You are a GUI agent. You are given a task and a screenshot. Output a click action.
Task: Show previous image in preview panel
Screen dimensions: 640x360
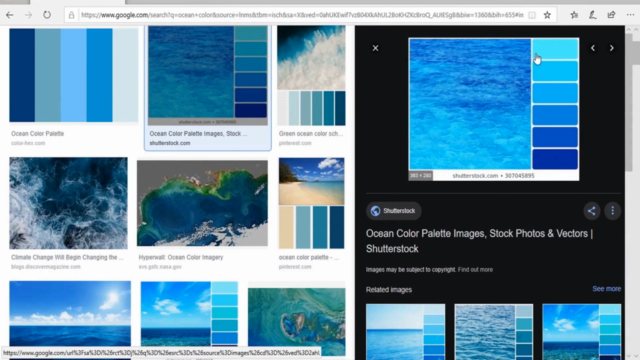tap(593, 48)
